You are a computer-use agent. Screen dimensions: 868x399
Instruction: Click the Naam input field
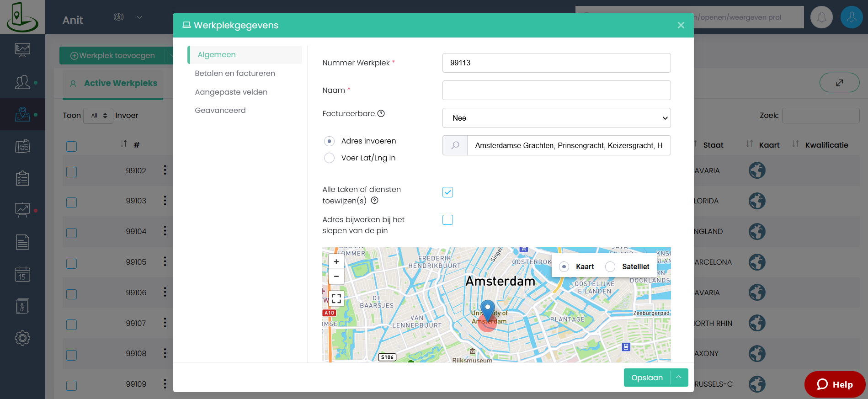tap(556, 90)
